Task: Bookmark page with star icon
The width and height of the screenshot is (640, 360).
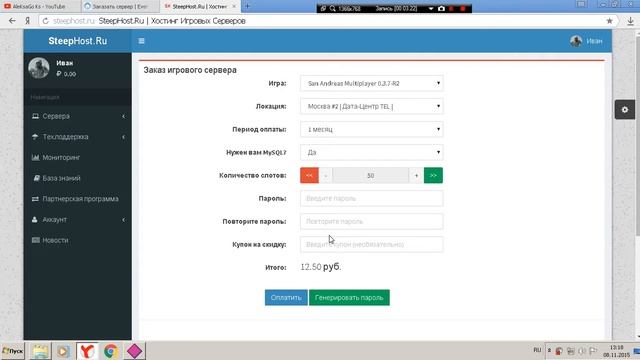Action: click(609, 21)
